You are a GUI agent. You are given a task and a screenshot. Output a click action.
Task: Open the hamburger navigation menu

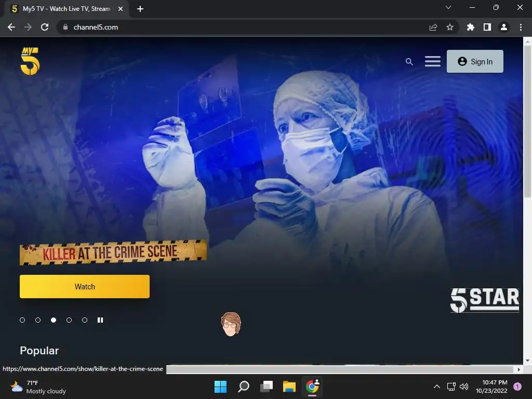(x=433, y=61)
